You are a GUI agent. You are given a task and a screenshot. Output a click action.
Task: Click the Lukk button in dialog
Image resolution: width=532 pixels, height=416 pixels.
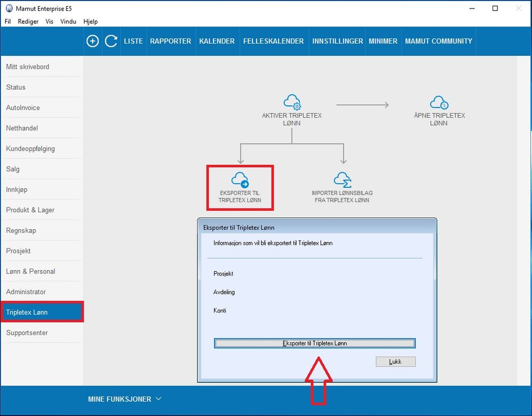click(x=396, y=362)
